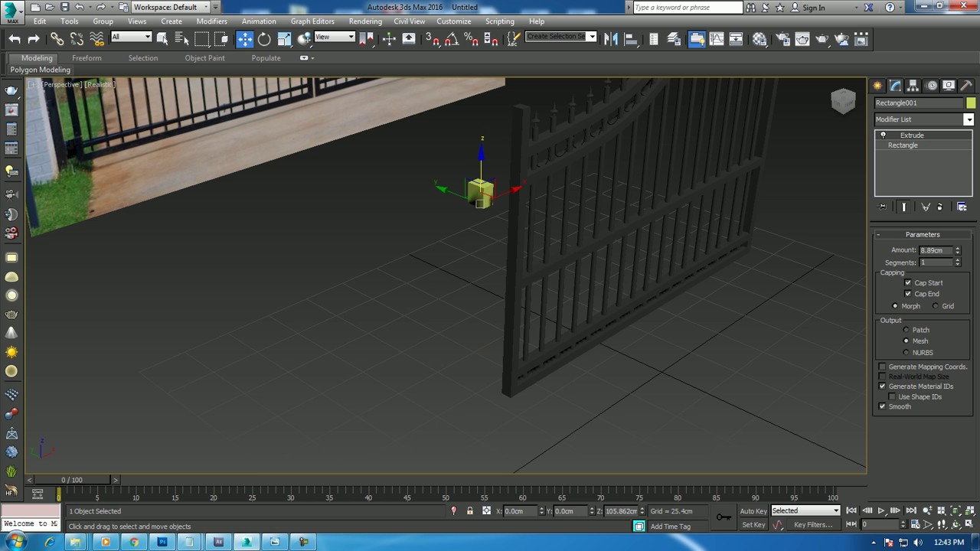This screenshot has width=980, height=551.
Task: Open the selection filter All dropdown
Action: 131,37
